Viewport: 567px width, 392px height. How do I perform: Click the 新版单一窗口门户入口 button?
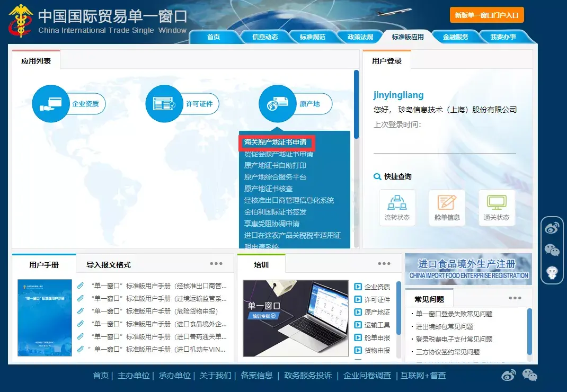(487, 15)
